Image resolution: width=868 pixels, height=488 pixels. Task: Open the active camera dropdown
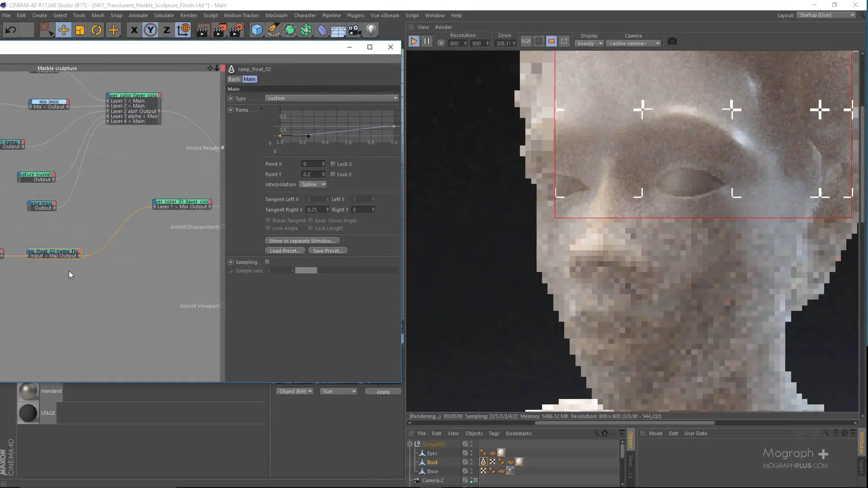click(633, 43)
